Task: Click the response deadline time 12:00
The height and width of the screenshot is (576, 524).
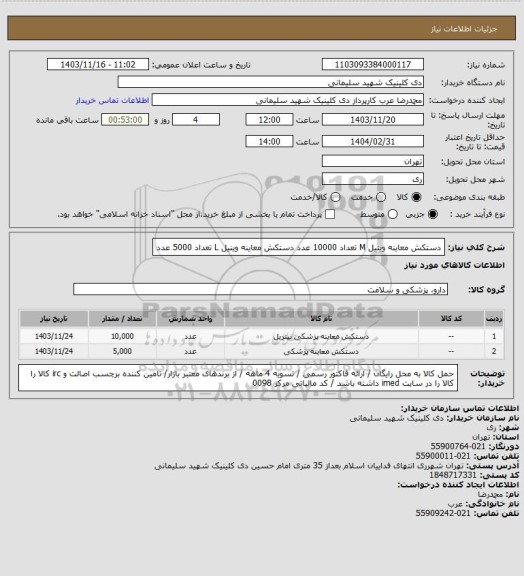Action: [x=269, y=120]
